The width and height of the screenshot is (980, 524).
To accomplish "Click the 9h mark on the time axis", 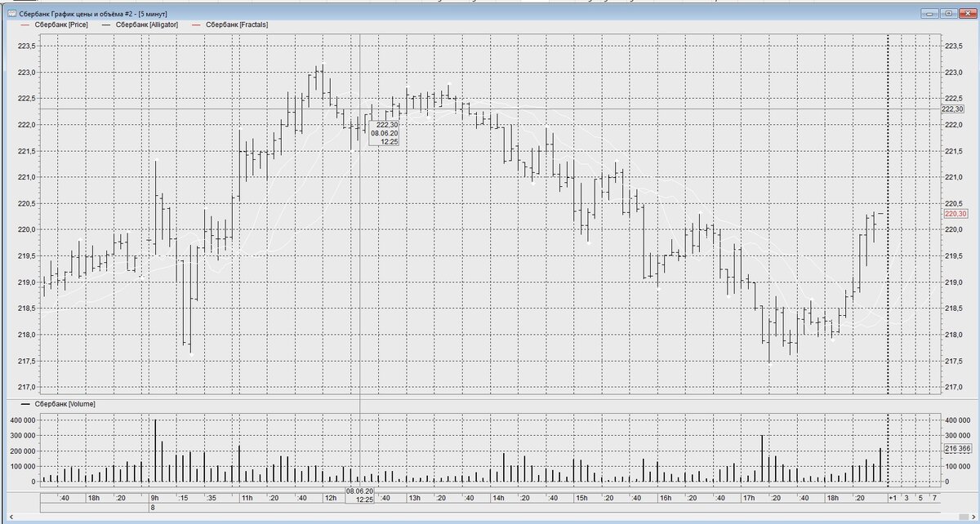I will (x=154, y=498).
